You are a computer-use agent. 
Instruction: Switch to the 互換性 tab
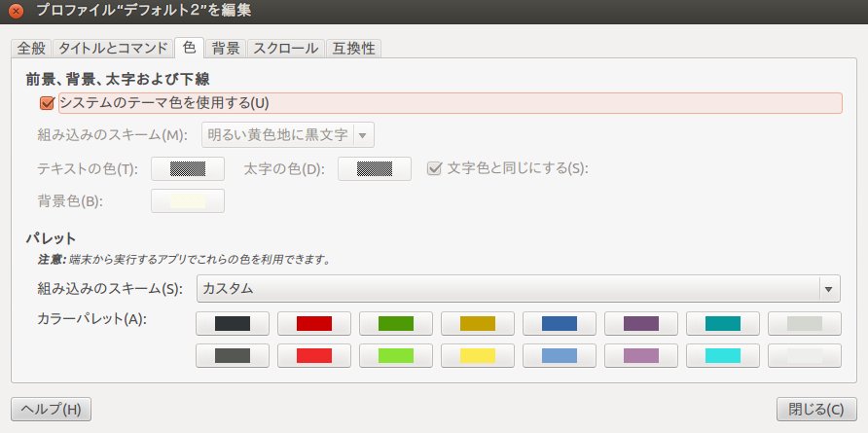(x=354, y=49)
